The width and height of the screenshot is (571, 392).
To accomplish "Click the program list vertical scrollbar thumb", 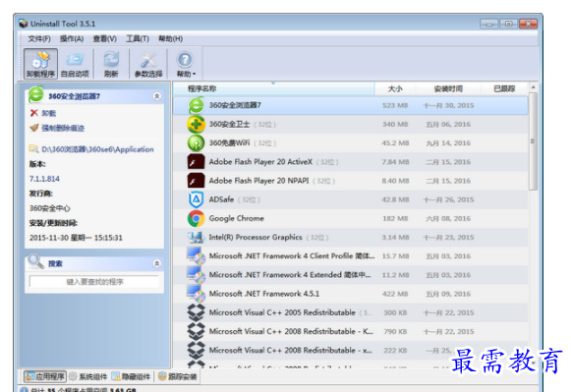I will pos(533,141).
